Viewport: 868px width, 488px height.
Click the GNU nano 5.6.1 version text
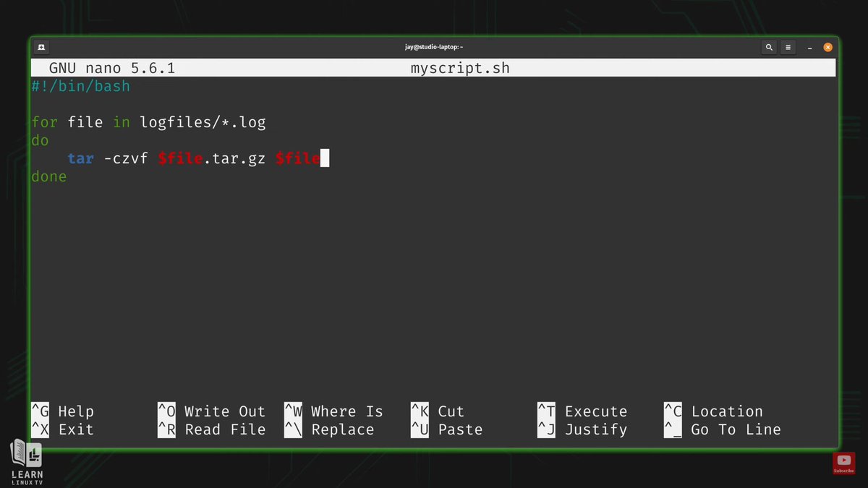(112, 68)
